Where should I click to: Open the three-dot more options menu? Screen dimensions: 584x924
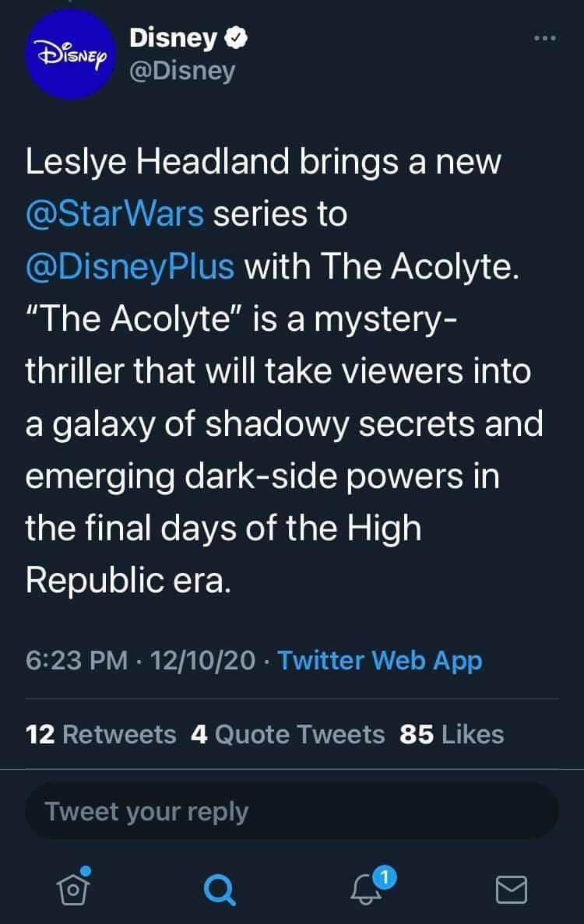pyautogui.click(x=545, y=39)
